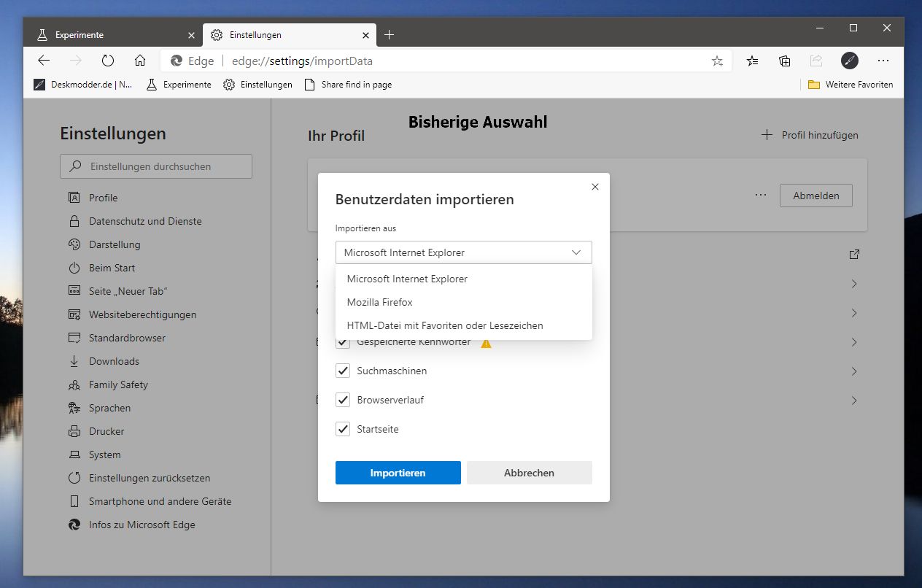Open Downloads settings

click(114, 361)
